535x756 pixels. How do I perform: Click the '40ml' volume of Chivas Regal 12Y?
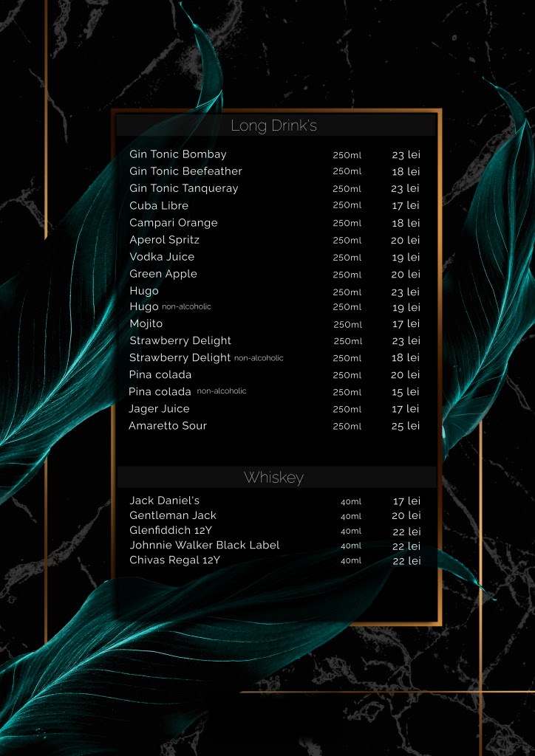pyautogui.click(x=351, y=561)
